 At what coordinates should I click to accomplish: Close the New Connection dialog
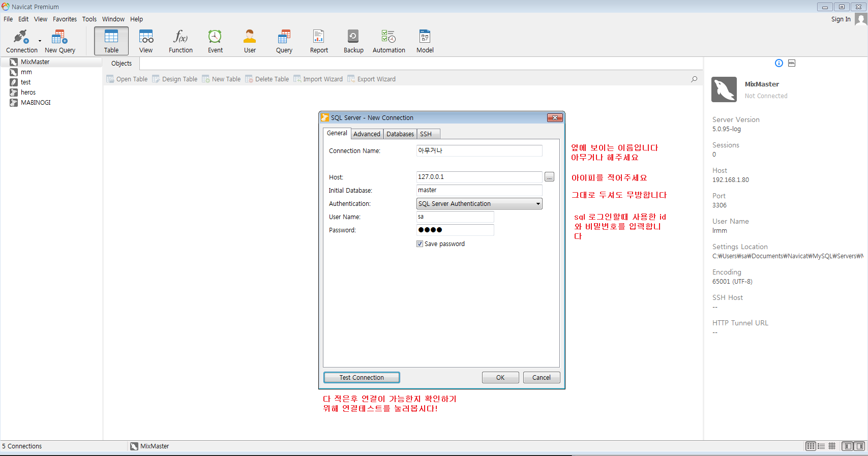point(555,117)
